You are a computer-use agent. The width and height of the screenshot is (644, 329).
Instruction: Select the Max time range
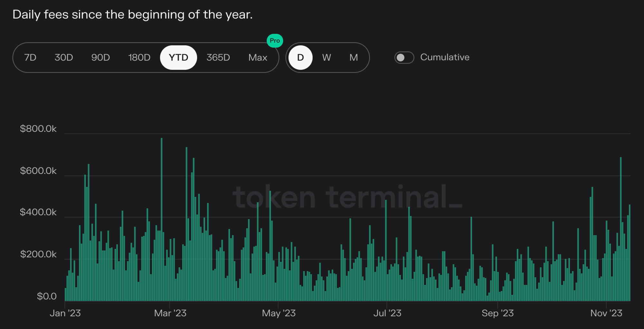pyautogui.click(x=258, y=58)
